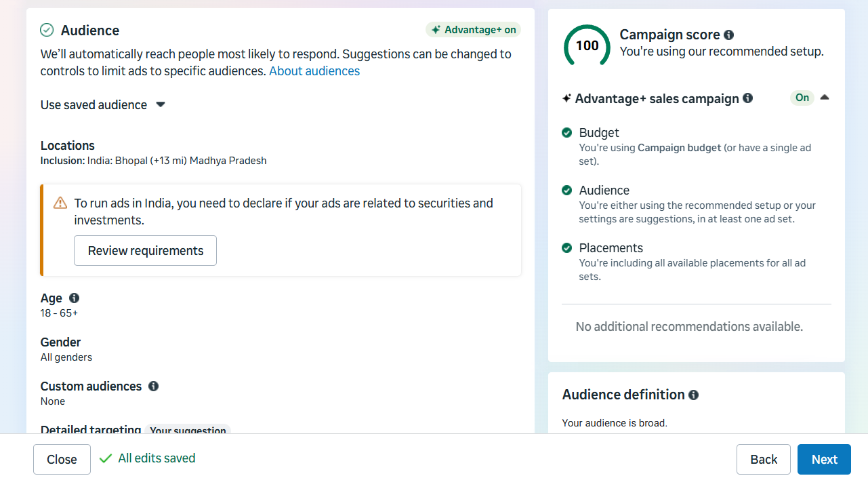
Task: Click the Age info icon
Action: tap(74, 298)
